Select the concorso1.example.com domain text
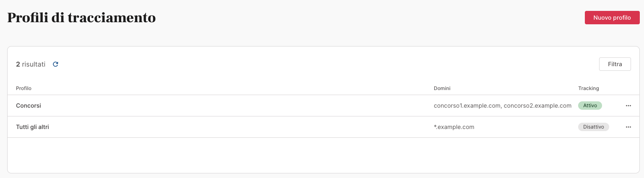The height and width of the screenshot is (178, 644). [x=467, y=106]
